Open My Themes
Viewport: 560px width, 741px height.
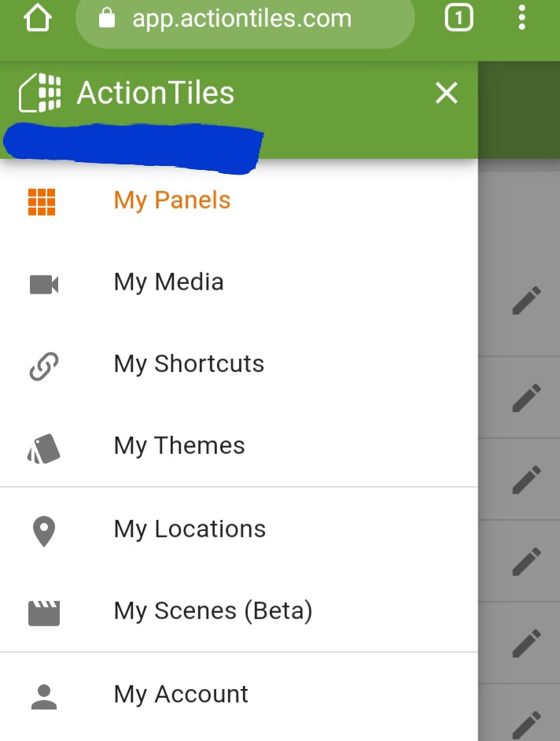[179, 445]
